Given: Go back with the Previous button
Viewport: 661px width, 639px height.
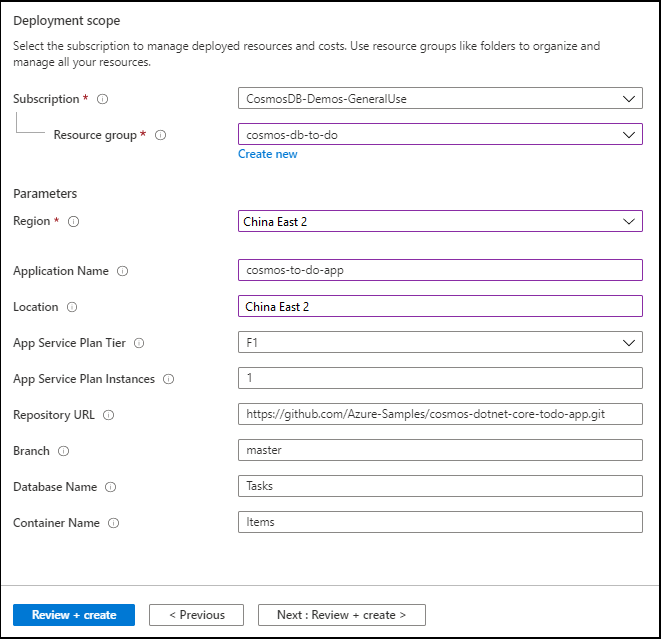Looking at the screenshot, I should [196, 615].
